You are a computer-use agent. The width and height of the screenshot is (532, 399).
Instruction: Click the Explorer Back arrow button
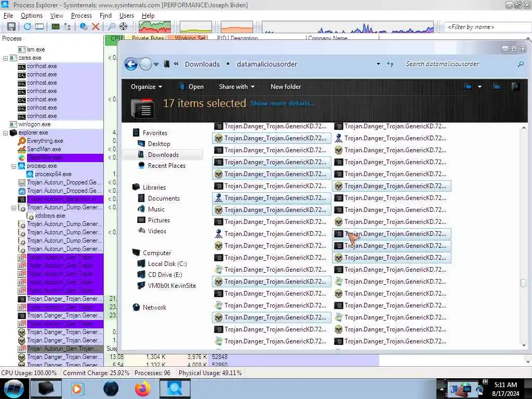[x=131, y=64]
